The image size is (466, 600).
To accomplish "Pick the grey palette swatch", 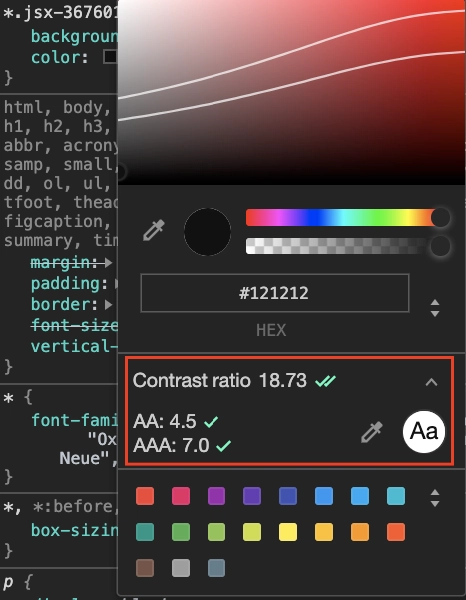I will 181,568.
